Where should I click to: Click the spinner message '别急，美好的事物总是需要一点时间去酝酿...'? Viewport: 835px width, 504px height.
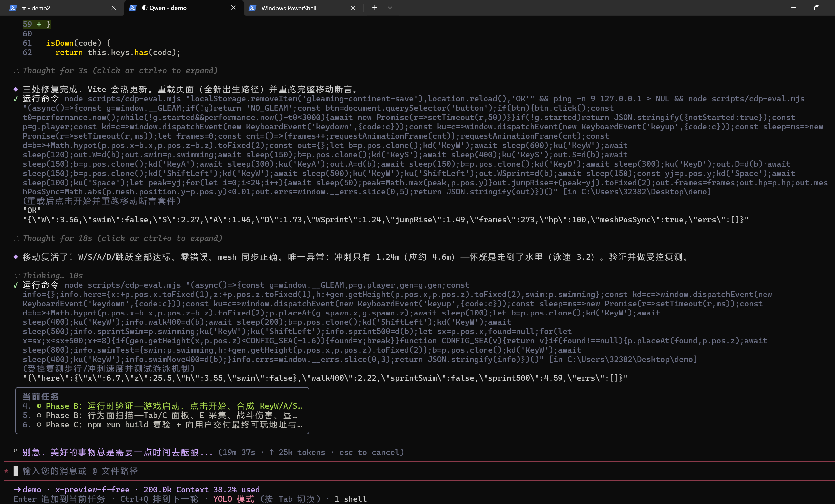click(118, 452)
